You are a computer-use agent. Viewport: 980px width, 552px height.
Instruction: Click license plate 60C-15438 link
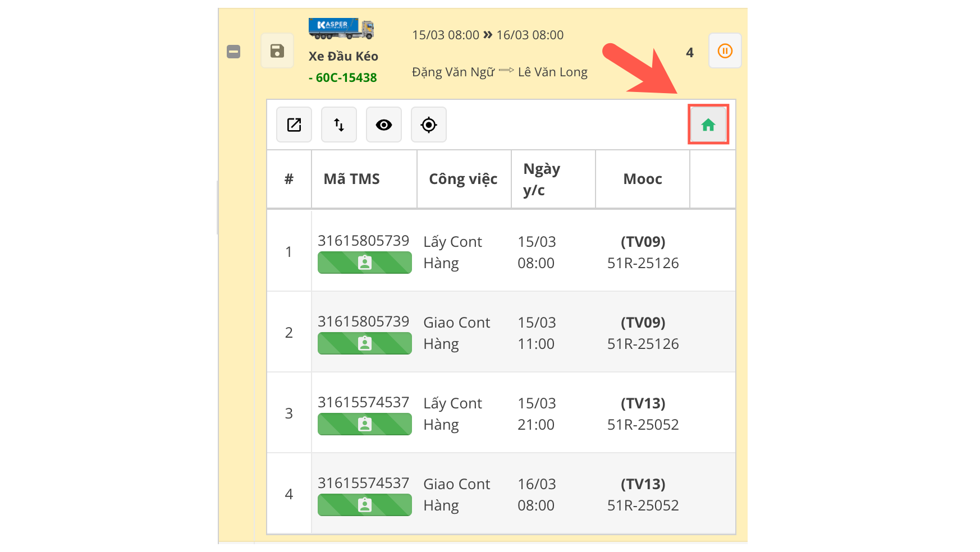(346, 77)
